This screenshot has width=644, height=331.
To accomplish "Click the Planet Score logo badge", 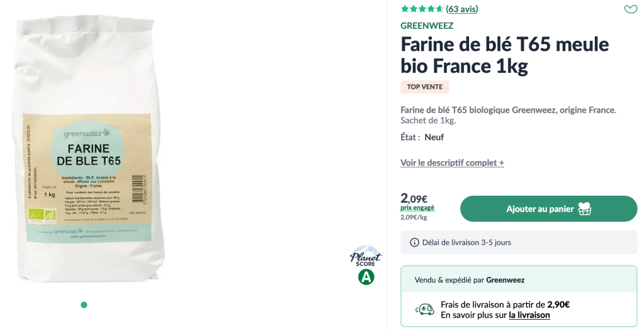I will [366, 256].
